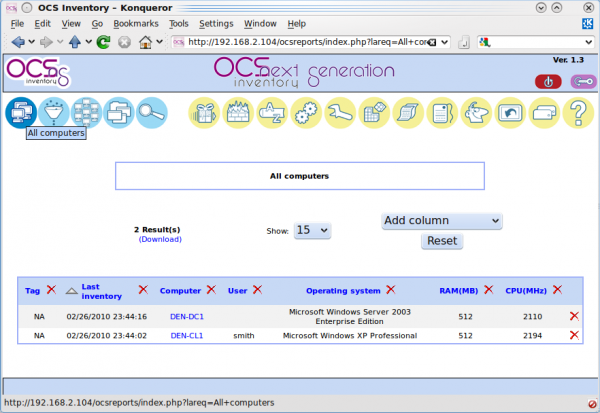Image resolution: width=600 pixels, height=413 pixels.
Task: Click the stacked windows duplicates icon
Action: coord(119,113)
